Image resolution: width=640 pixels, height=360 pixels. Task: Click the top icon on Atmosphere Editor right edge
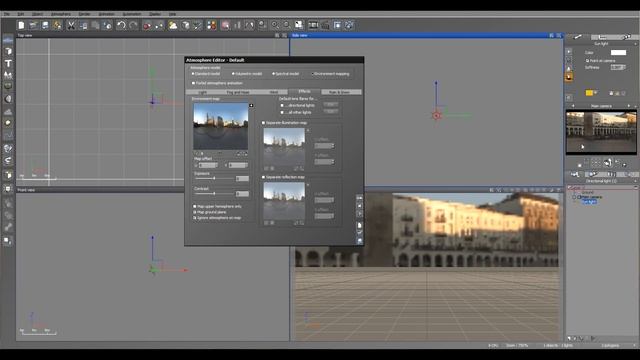point(359,198)
